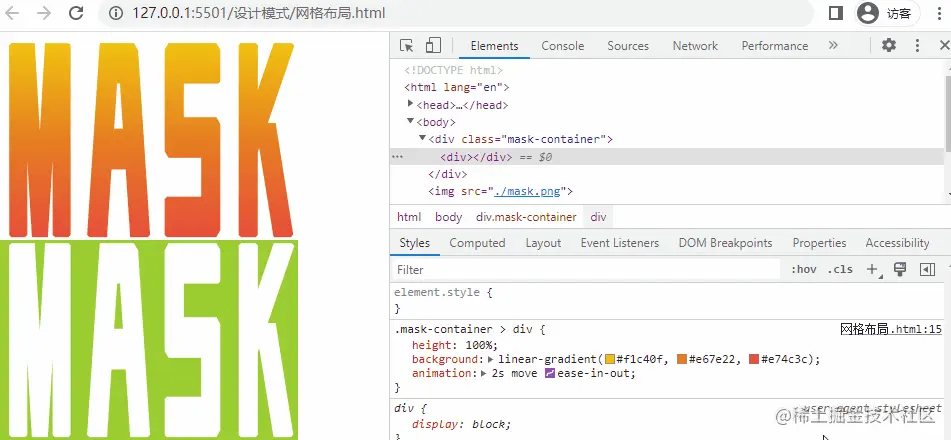Open the Layout pane tab

(543, 243)
